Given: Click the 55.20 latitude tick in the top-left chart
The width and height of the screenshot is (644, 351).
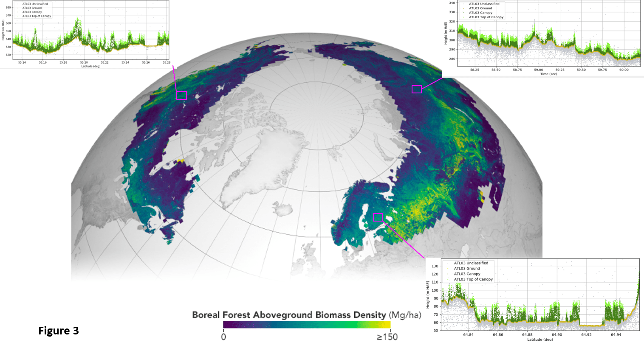Looking at the screenshot, I should [x=84, y=62].
